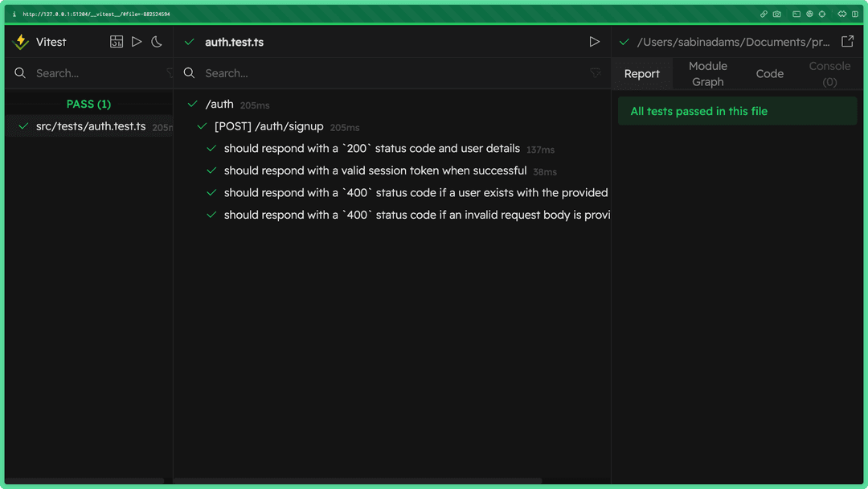Screen dimensions: 868x489
Task: Run all tests with the play icon
Action: [x=137, y=41]
